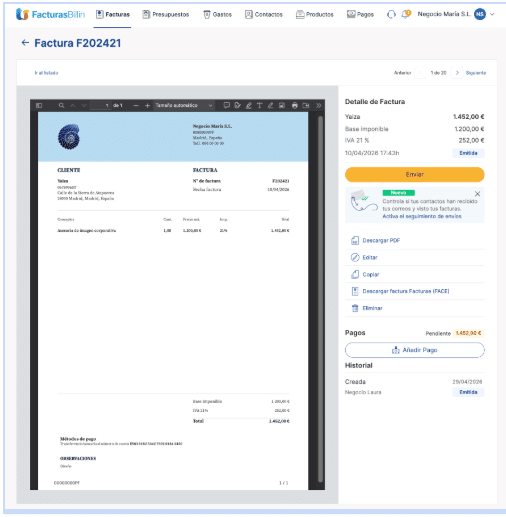This screenshot has width=506, height=517.
Task: Click the PDF viewer vertical scrollbar
Action: point(320,298)
